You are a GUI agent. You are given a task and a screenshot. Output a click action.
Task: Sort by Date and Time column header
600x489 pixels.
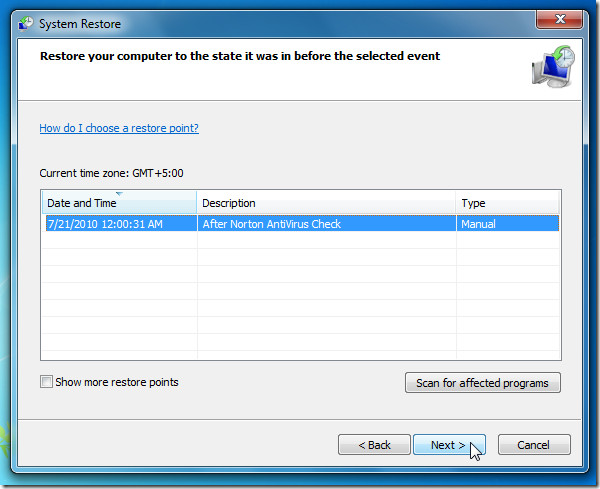tap(119, 203)
